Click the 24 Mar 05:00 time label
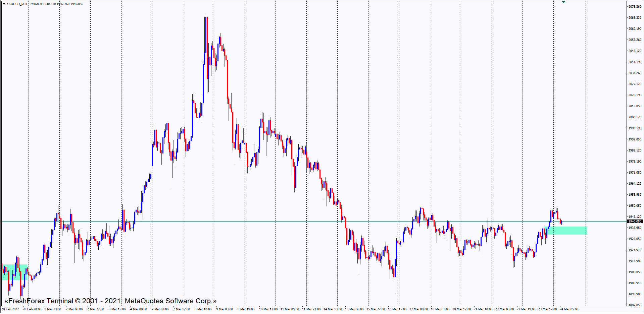 click(x=569, y=309)
